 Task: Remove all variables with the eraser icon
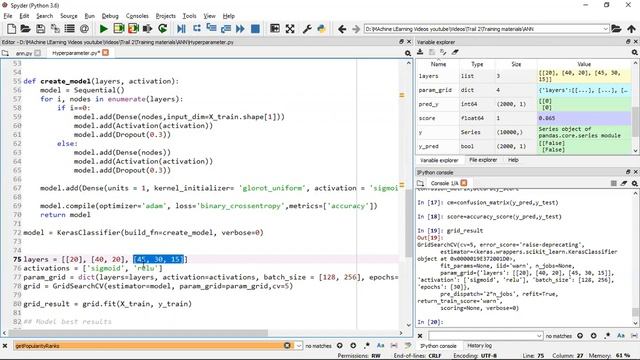[x=455, y=52]
